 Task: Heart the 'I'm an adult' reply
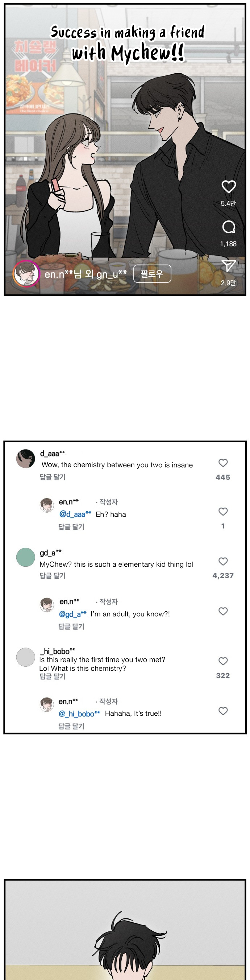click(x=223, y=611)
